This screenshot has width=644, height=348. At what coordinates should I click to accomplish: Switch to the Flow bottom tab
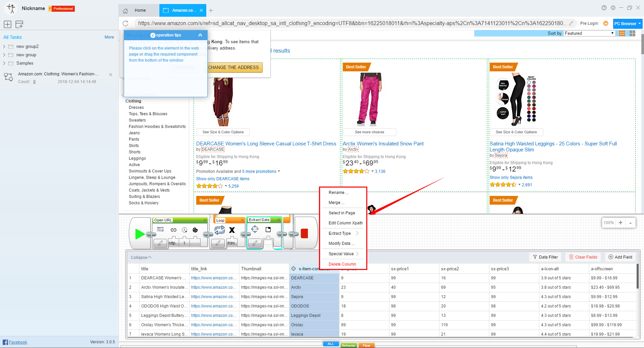point(367,345)
